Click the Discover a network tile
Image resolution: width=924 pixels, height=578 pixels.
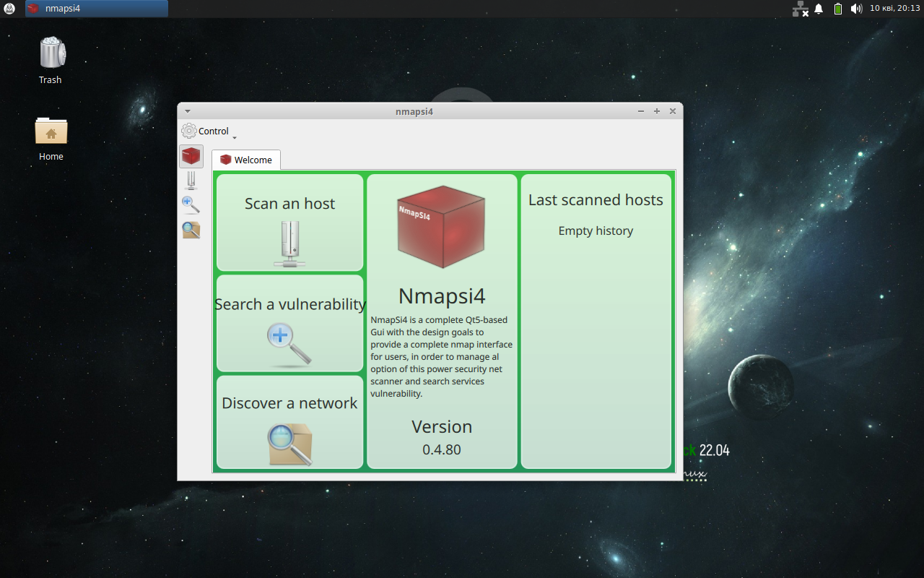289,421
